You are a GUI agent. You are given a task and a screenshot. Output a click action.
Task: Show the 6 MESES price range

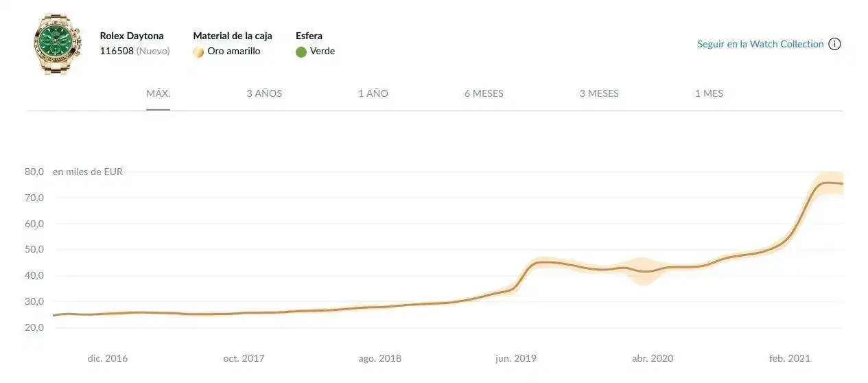click(484, 93)
